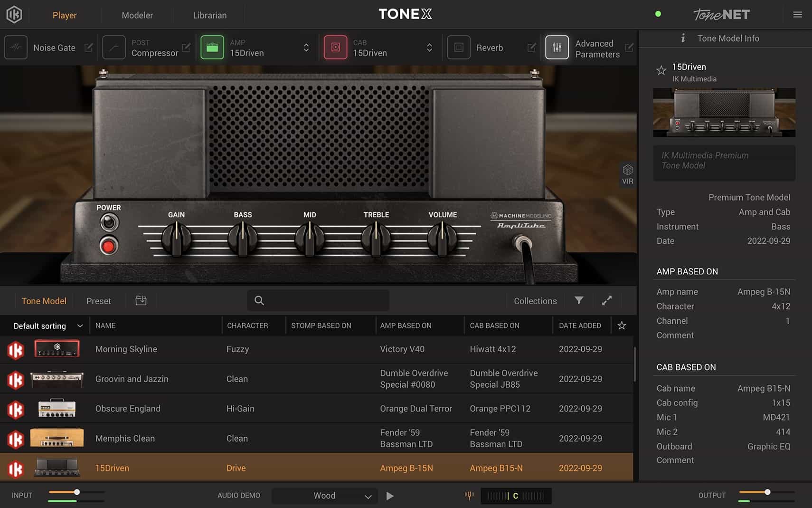Click the Tone Model Info icon

click(683, 38)
